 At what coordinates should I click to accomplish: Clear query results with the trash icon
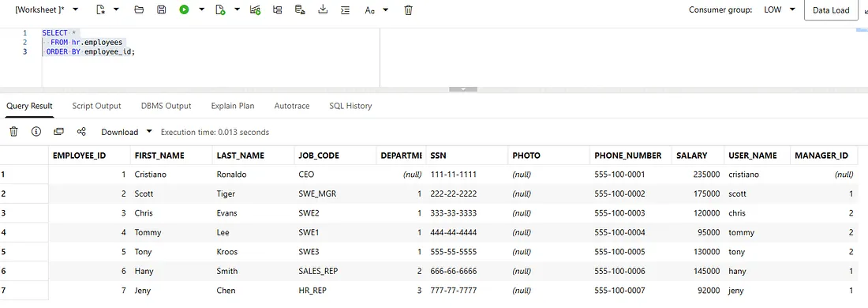(14, 132)
